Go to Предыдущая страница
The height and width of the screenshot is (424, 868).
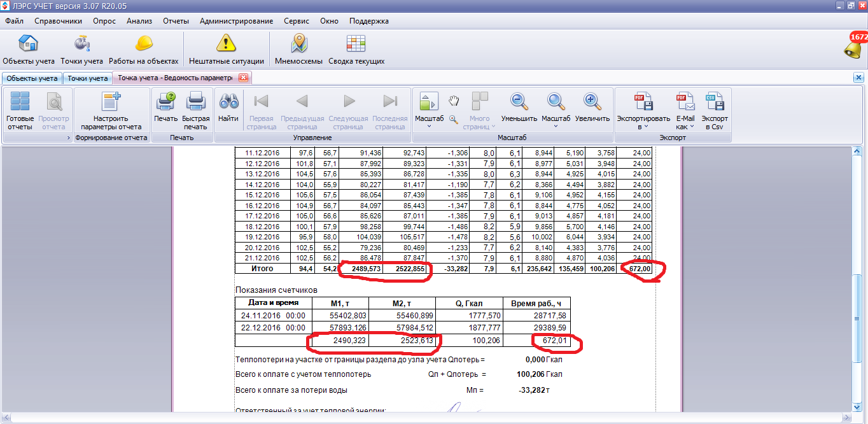pyautogui.click(x=302, y=111)
